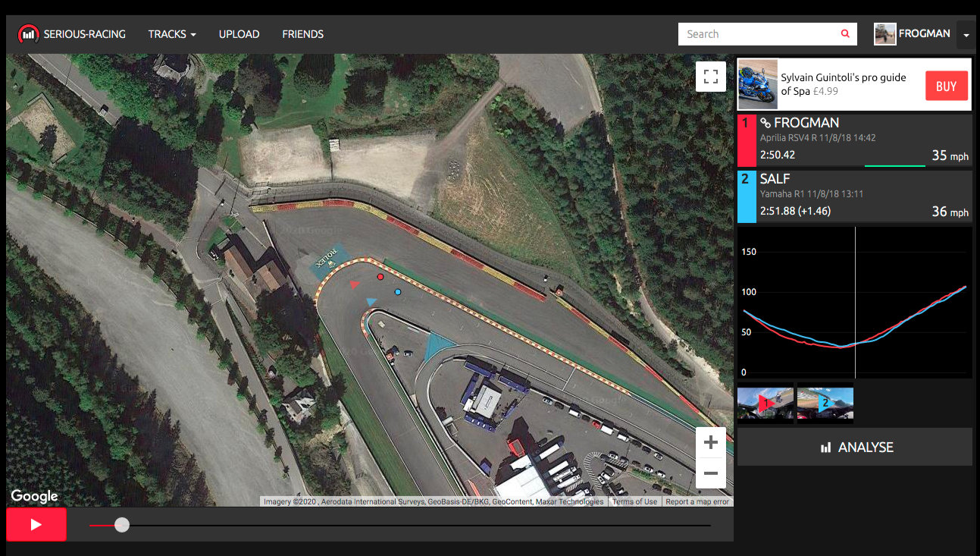
Task: Click the Search input field
Action: click(x=758, y=34)
